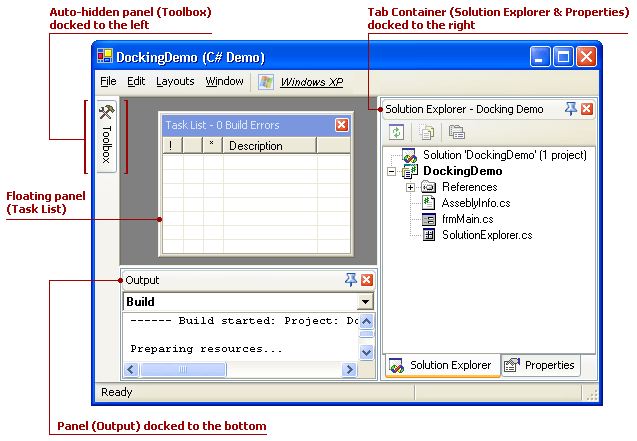Open the Edit menu
The image size is (637, 441).
point(136,82)
